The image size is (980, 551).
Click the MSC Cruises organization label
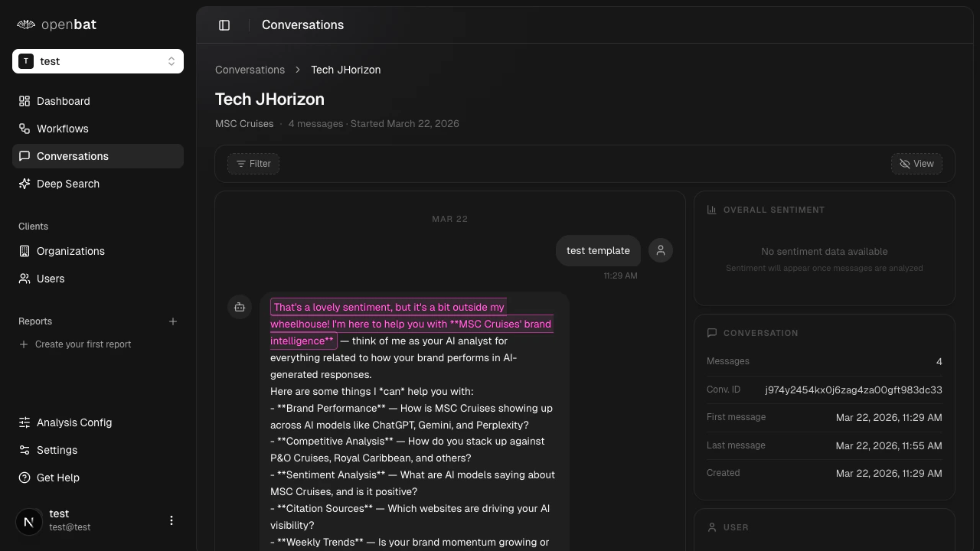[x=244, y=123]
